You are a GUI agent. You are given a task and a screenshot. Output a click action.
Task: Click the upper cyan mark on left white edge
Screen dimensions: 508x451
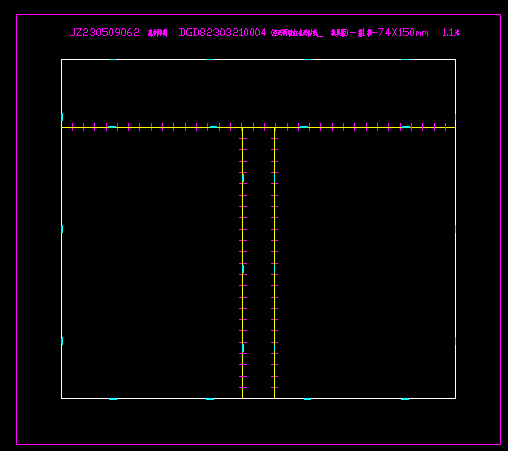coord(62,117)
